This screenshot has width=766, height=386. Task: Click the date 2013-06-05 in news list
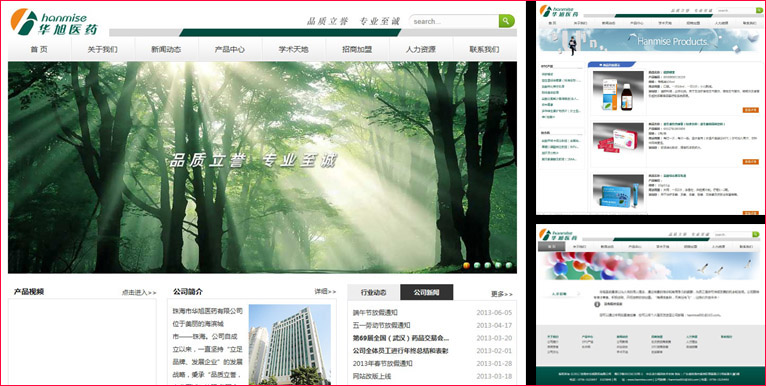[x=494, y=313]
